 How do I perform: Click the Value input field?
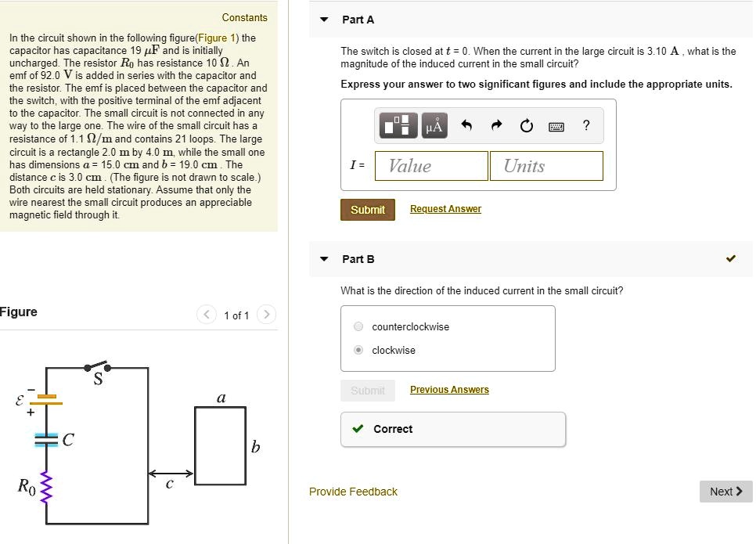pos(430,166)
